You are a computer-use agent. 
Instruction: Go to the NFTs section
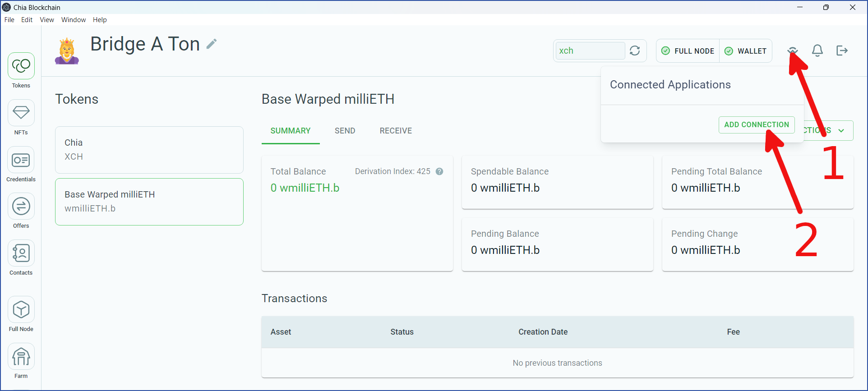pyautogui.click(x=21, y=113)
